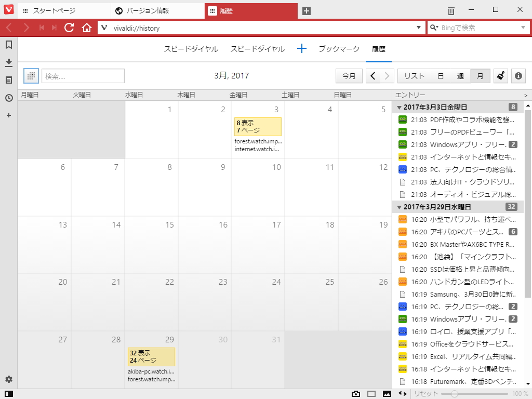Image resolution: width=532 pixels, height=399 pixels.
Task: Collapse the エントリー panel arrow
Action: pyautogui.click(x=526, y=96)
